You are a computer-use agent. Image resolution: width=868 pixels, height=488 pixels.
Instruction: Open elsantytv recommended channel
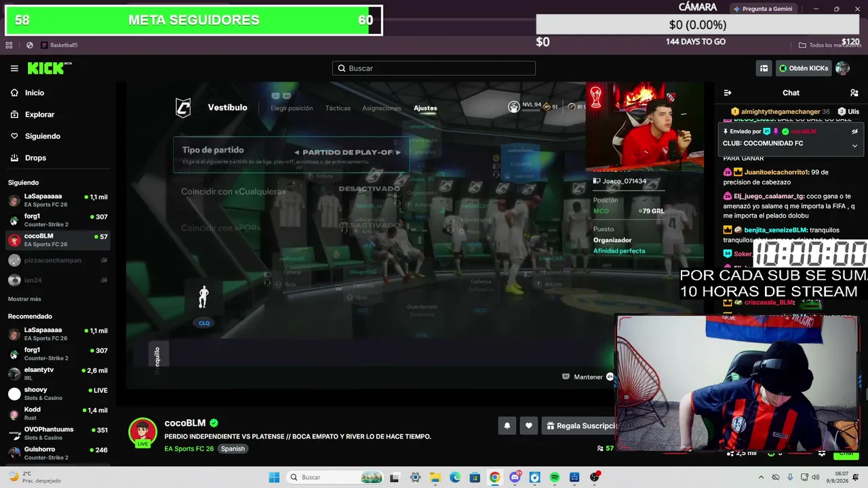pyautogui.click(x=58, y=373)
